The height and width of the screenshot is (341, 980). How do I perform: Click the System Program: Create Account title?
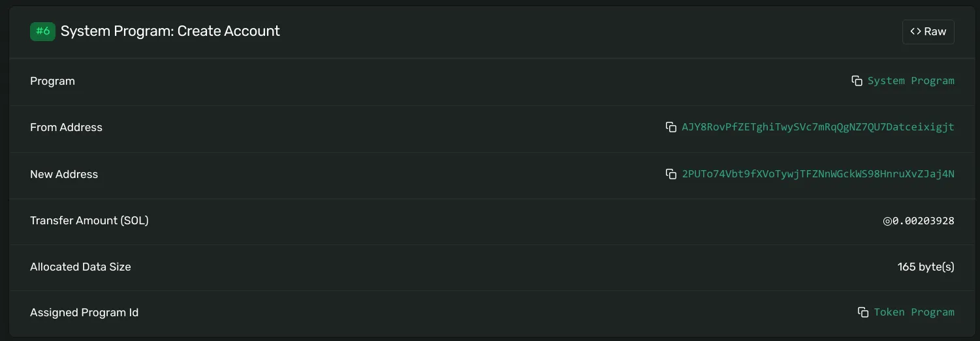pos(170,31)
